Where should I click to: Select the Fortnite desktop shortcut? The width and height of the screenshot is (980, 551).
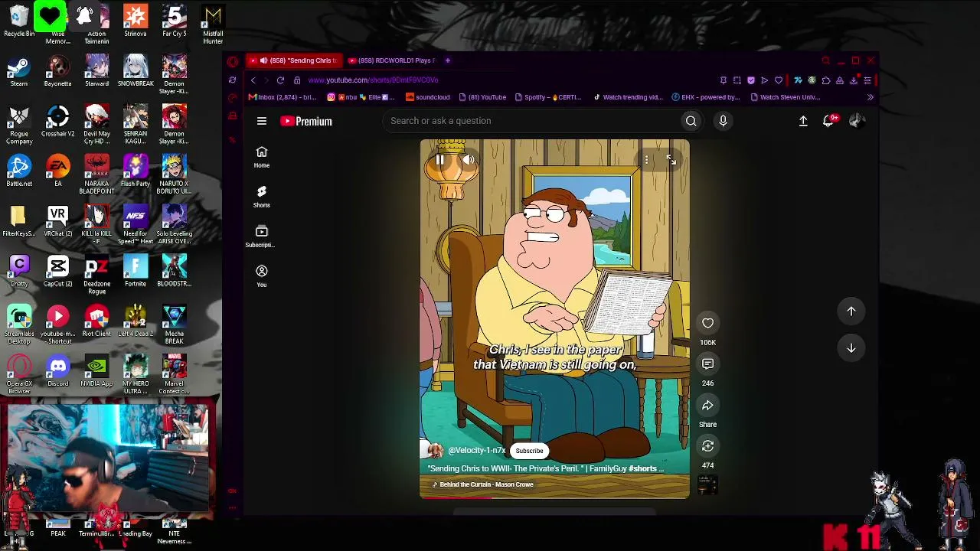click(x=136, y=271)
